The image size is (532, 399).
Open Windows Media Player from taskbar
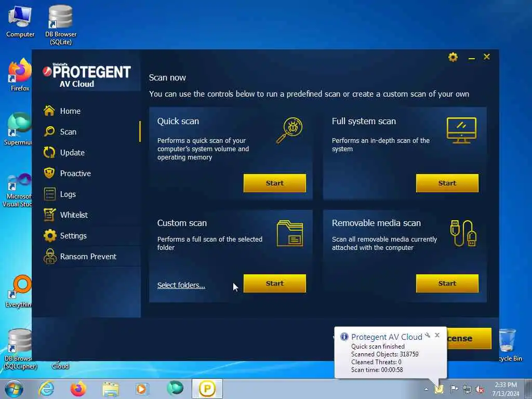pos(142,389)
